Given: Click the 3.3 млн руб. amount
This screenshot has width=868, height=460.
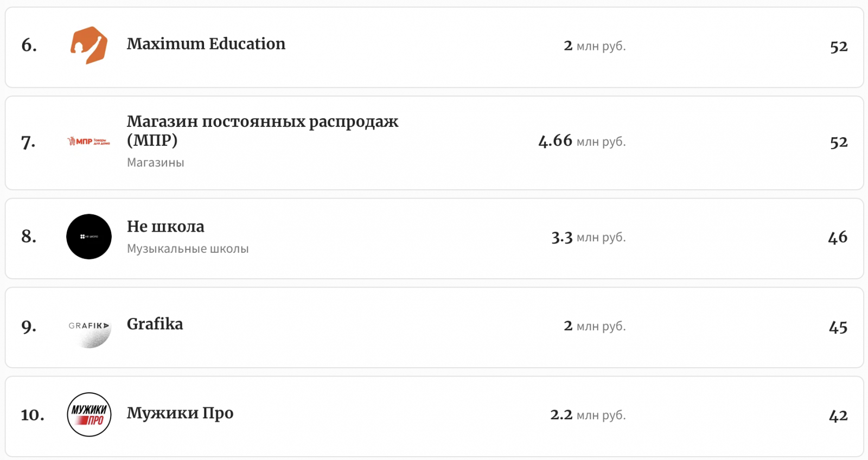Looking at the screenshot, I should 588,238.
